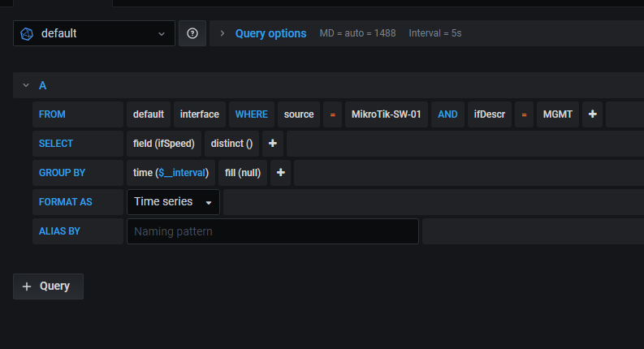Select the interface measurement segment
This screenshot has width=644, height=349.
200,114
